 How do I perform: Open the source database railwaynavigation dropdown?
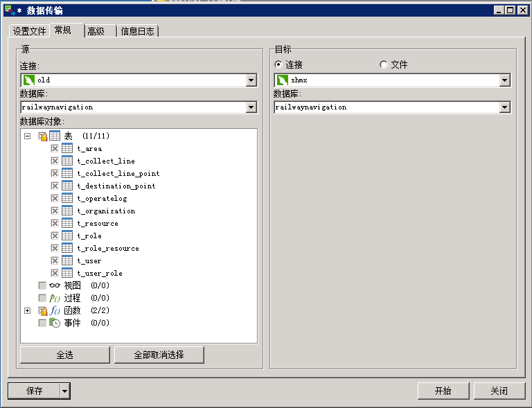251,107
